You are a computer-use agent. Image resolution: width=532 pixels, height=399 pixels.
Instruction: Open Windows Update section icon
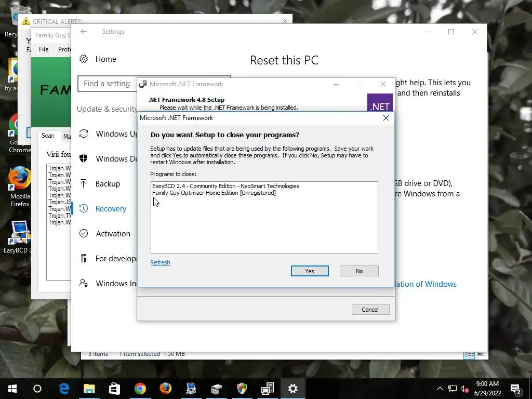pos(84,134)
